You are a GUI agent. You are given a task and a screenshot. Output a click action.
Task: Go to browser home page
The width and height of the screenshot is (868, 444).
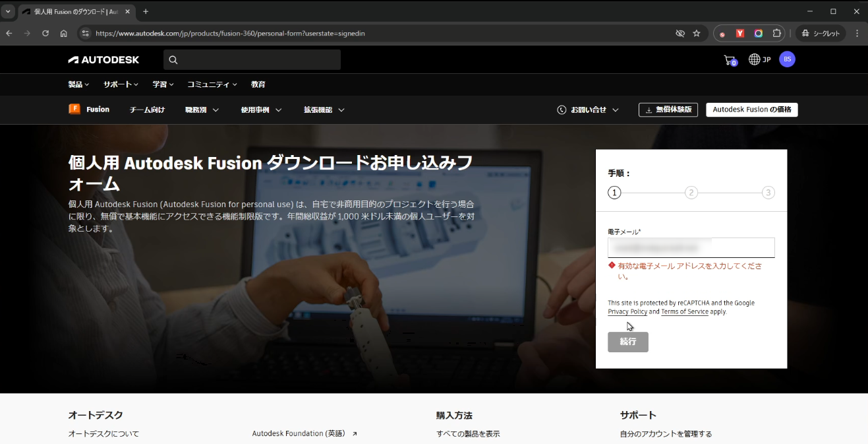64,33
